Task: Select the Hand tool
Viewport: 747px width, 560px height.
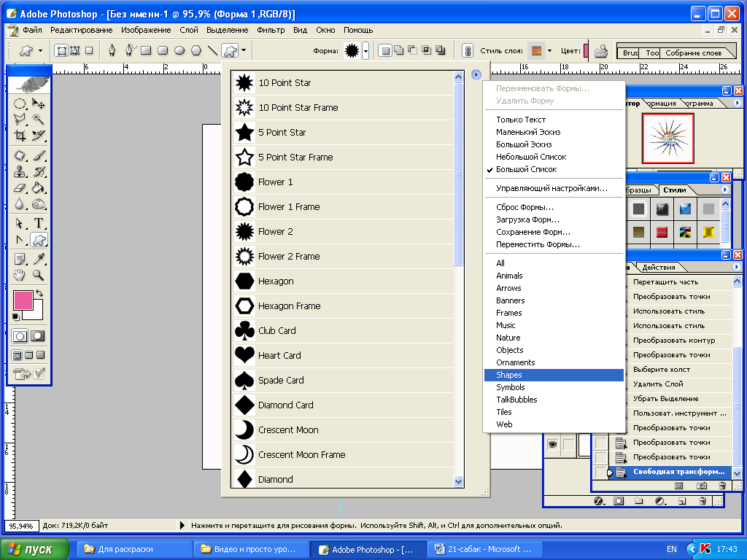Action: [20, 275]
